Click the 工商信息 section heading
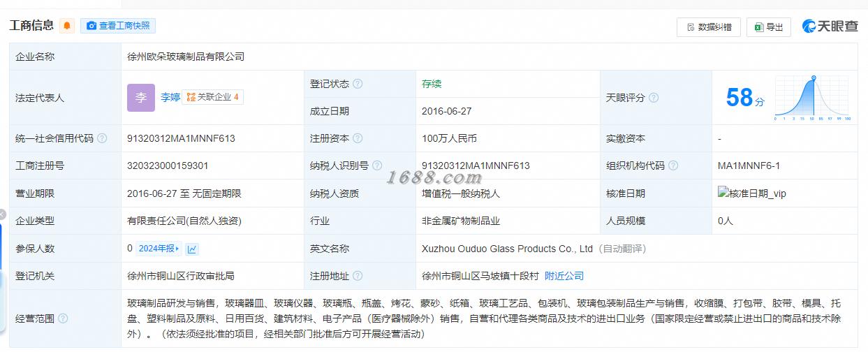 click(x=31, y=26)
